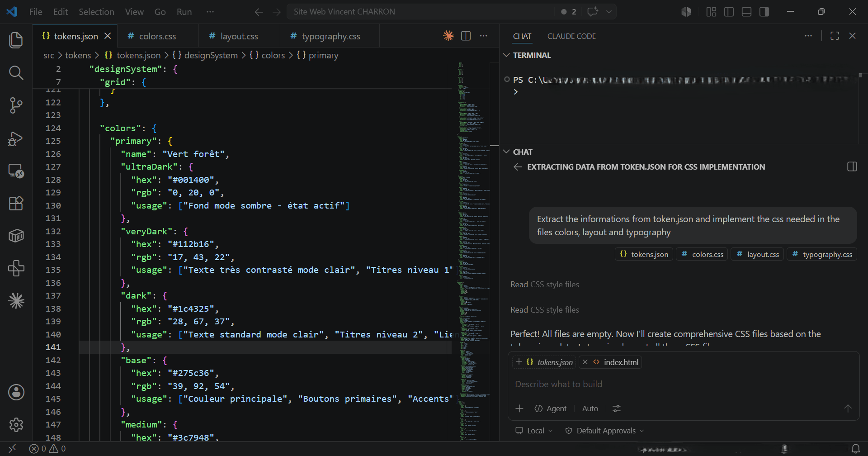Click the editor minimap
The image size is (868, 456).
point(474,251)
